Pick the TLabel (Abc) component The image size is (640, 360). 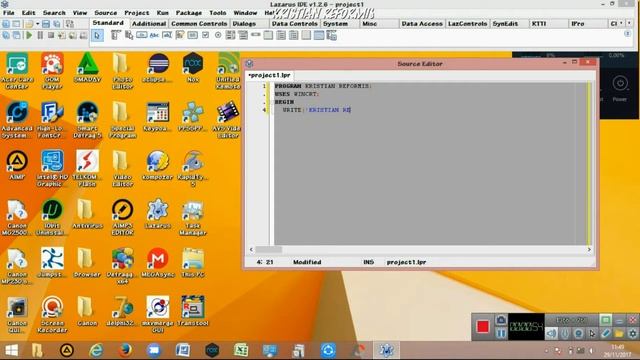tap(154, 36)
